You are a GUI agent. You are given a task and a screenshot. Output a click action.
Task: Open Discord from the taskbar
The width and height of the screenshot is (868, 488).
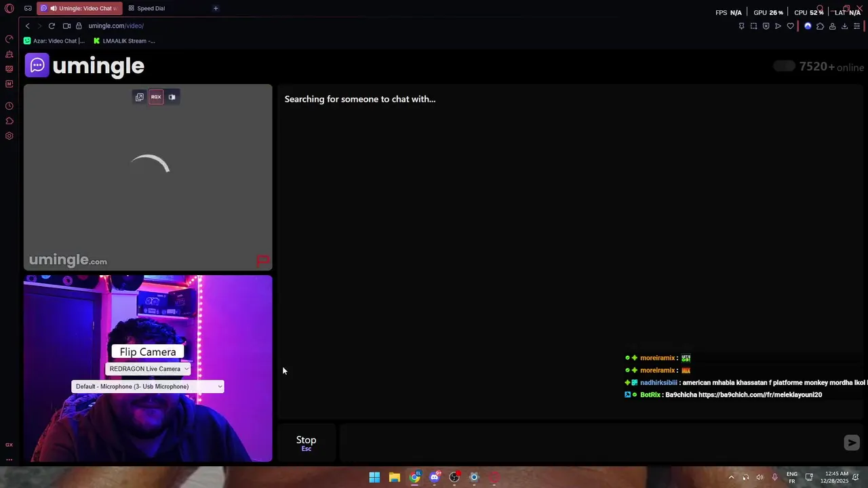pyautogui.click(x=435, y=477)
